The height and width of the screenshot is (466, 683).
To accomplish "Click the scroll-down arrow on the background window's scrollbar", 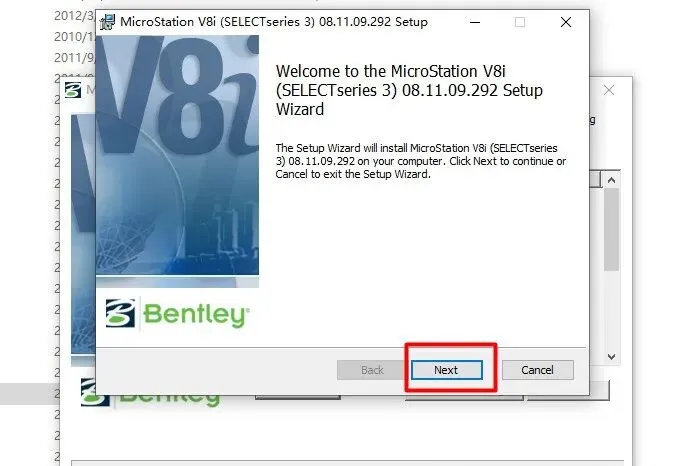I will 611,357.
